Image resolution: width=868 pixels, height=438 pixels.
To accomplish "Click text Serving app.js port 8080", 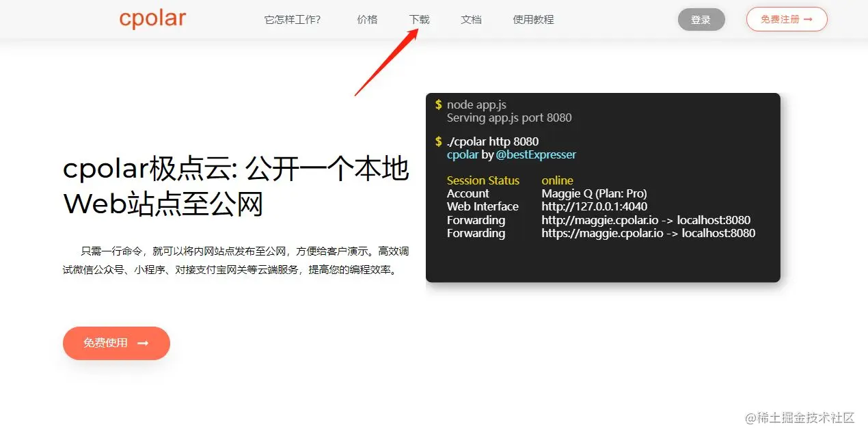I will (509, 118).
